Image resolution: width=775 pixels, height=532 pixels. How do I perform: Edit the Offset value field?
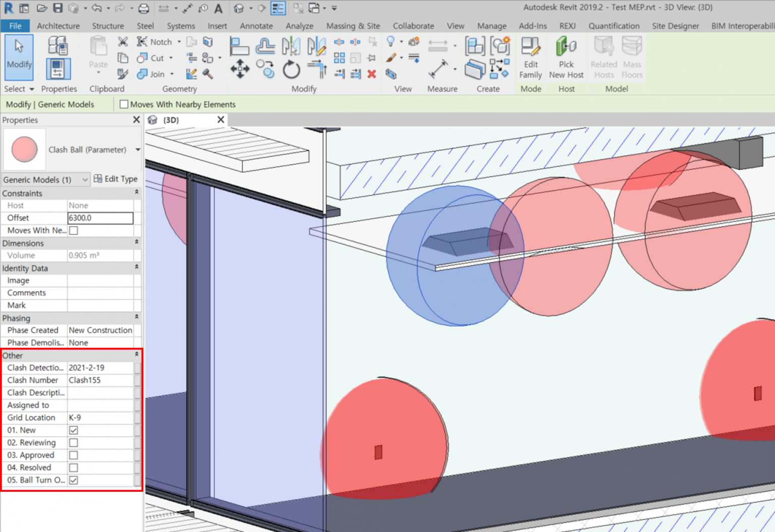(x=99, y=218)
